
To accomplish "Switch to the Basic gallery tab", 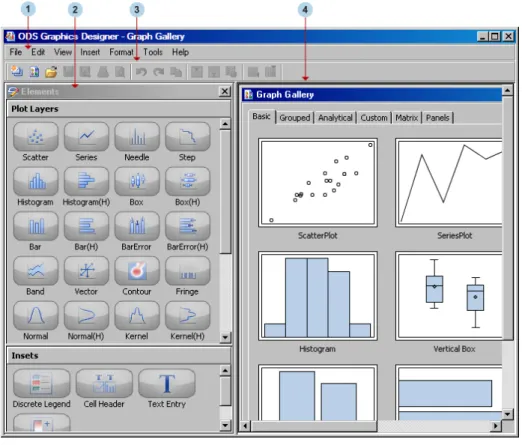I will (262, 117).
